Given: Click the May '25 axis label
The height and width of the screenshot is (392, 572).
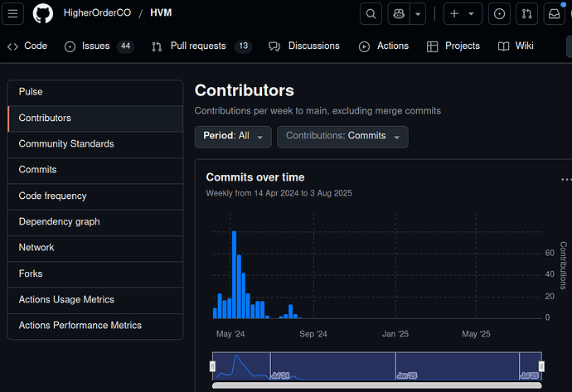Looking at the screenshot, I should pyautogui.click(x=476, y=334).
